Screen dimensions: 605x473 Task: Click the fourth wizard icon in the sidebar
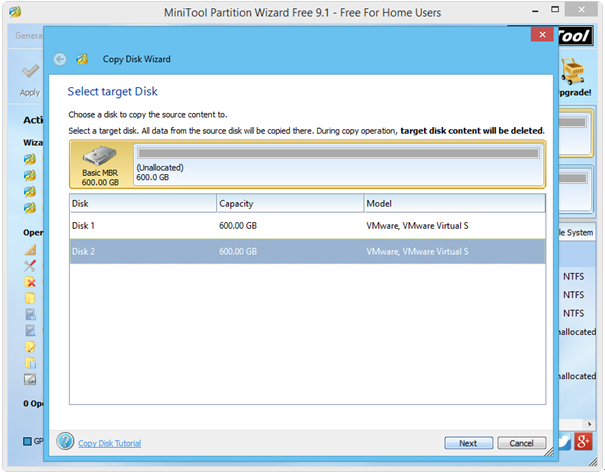(30, 208)
